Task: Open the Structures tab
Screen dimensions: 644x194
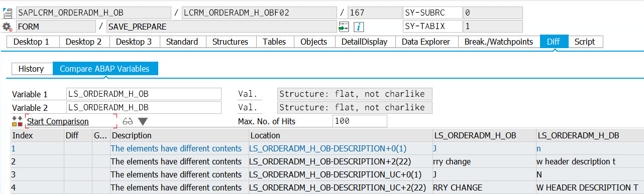Action: (231, 42)
